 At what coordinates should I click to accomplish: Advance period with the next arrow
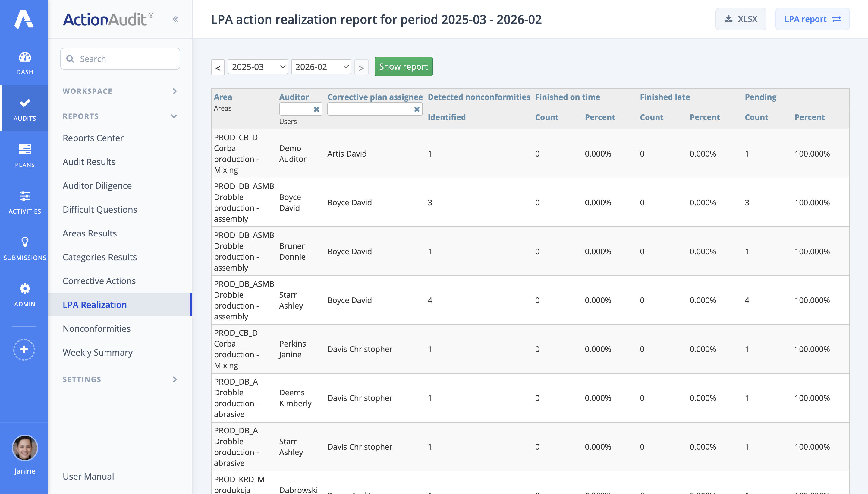click(x=361, y=67)
